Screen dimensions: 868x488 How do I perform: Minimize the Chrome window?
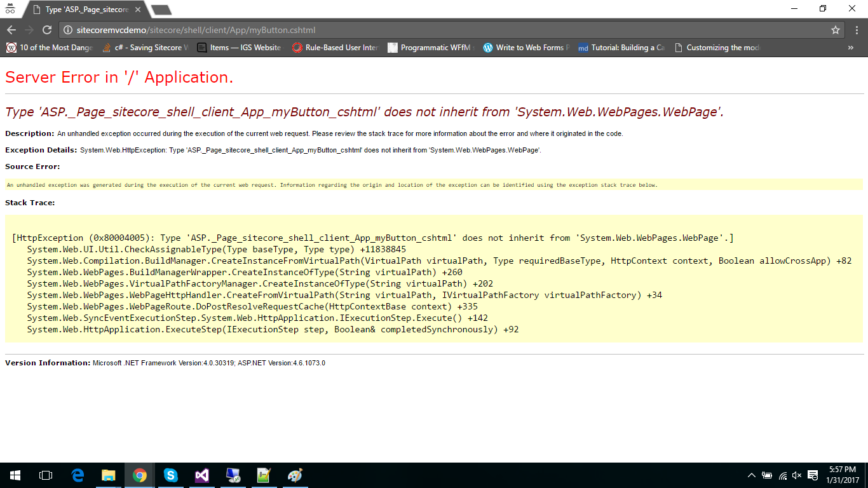click(x=794, y=8)
